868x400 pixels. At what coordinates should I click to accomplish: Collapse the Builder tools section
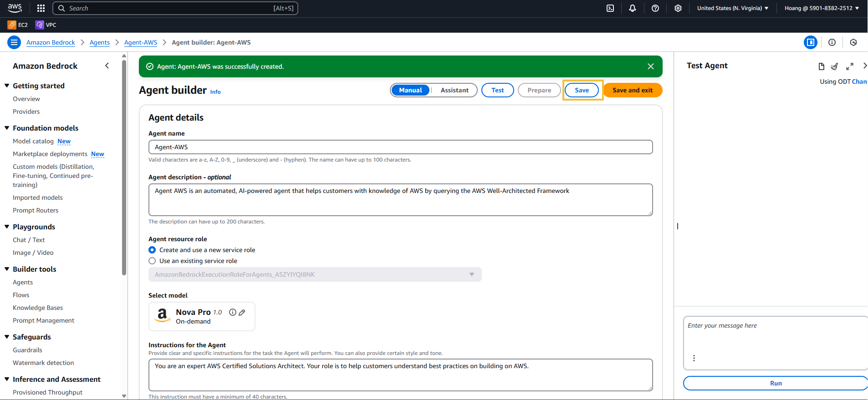tap(7, 269)
